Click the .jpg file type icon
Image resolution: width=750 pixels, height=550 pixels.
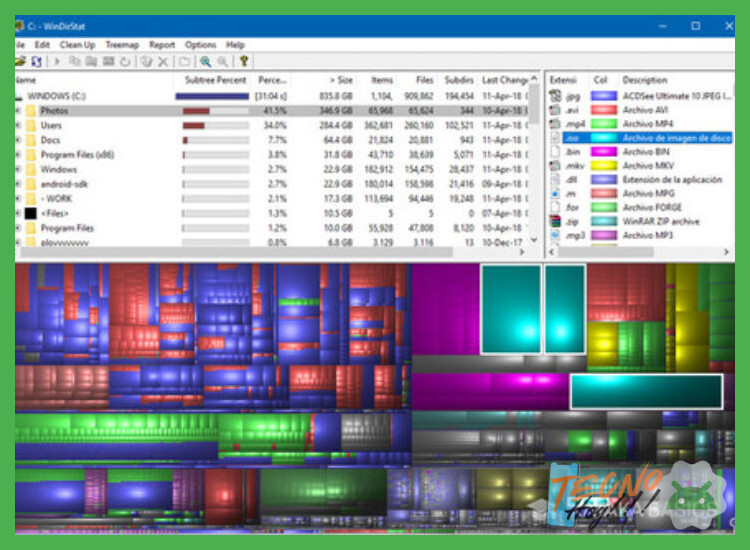click(x=555, y=96)
